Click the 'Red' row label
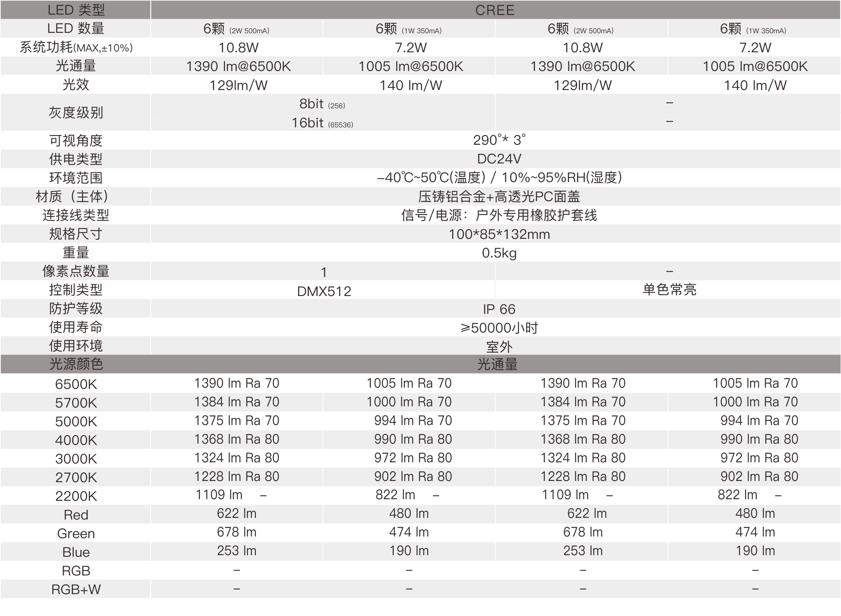The height and width of the screenshot is (616, 841). click(x=76, y=514)
